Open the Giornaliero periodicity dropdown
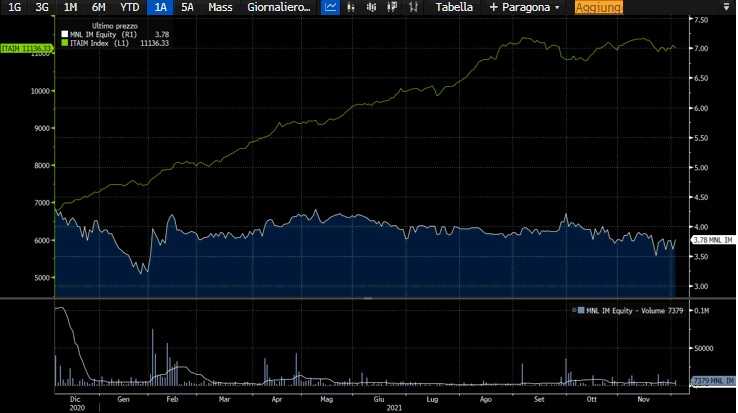738x413 pixels. coord(279,8)
